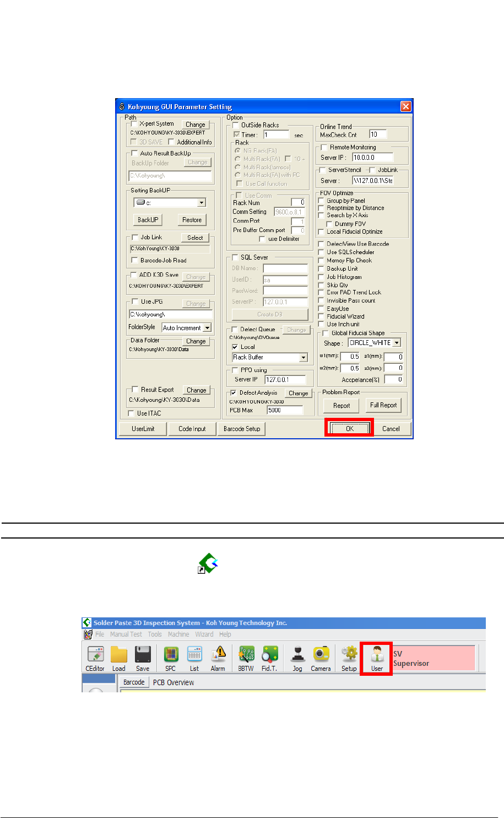Click the Barcode Setup button
Image resolution: width=504 pixels, height=818 pixels.
pyautogui.click(x=242, y=428)
